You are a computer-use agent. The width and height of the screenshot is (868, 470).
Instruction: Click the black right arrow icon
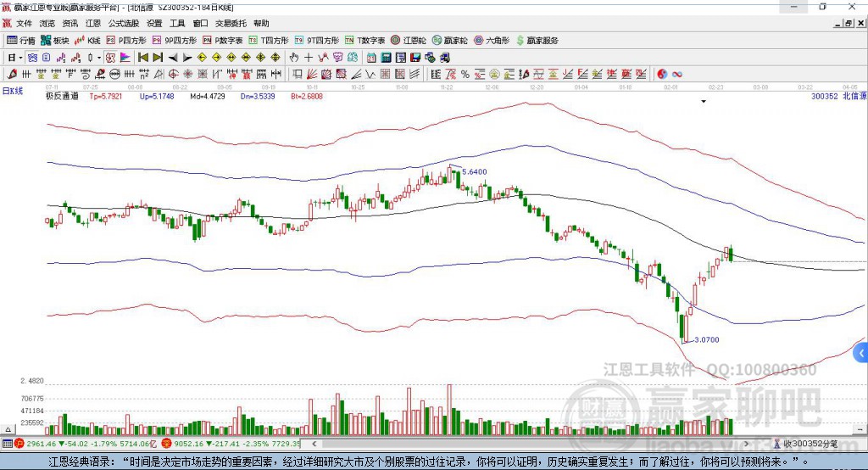(x=187, y=58)
